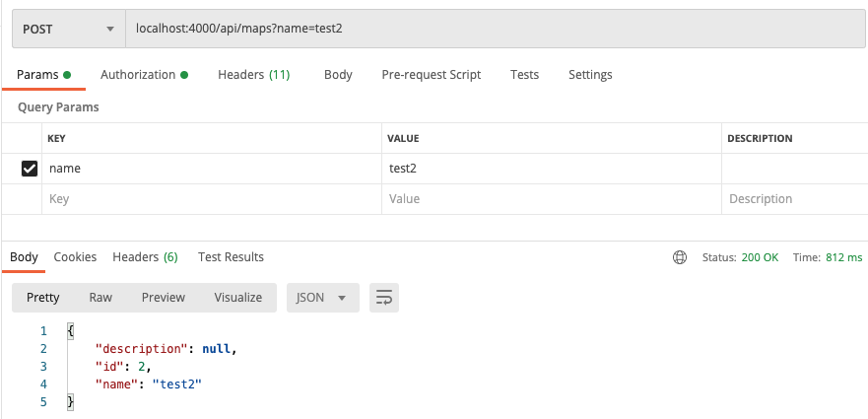Open the Settings tab
This screenshot has width=868, height=419.
[590, 75]
